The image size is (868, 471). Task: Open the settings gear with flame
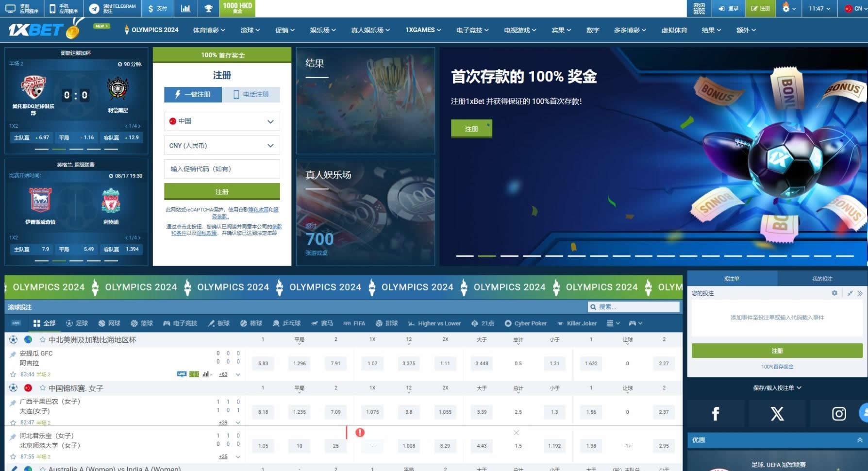pyautogui.click(x=786, y=8)
